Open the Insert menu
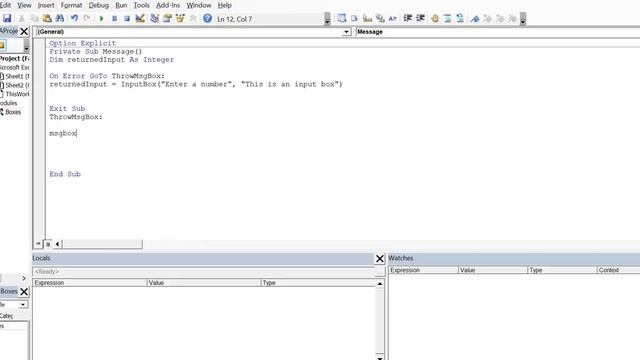640x360 pixels. tap(46, 5)
